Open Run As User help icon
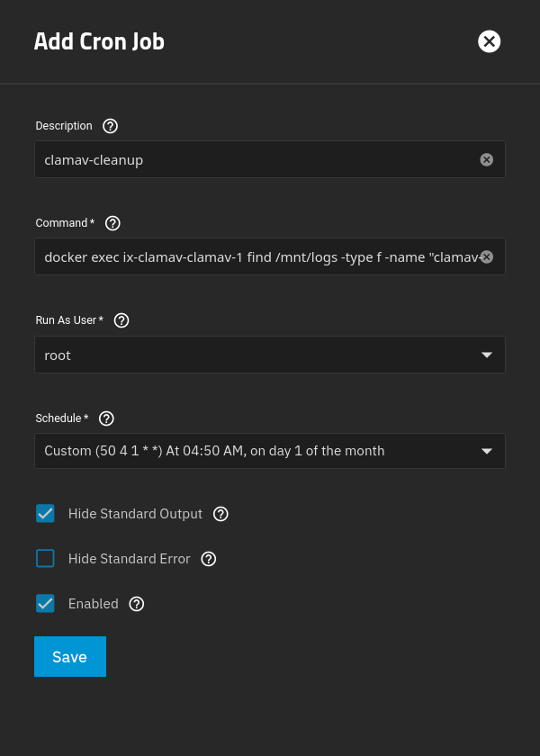The height and width of the screenshot is (756, 540). click(121, 320)
